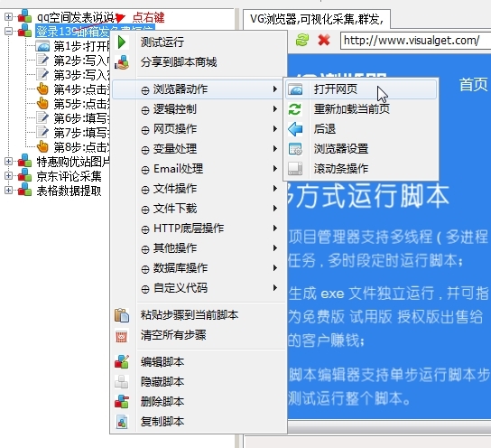491x448 pixels.
Task: Choose 浏览器动作 in the context menu
Action: pos(199,89)
